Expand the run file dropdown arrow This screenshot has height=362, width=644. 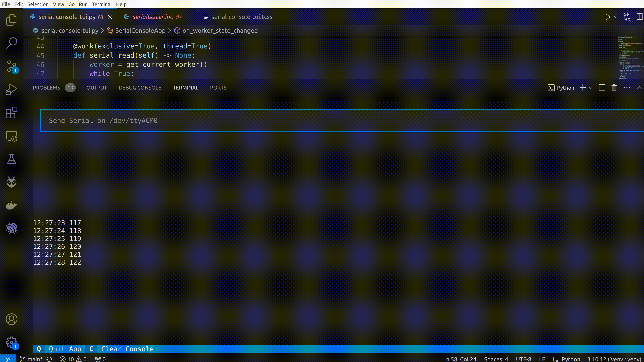tap(616, 17)
